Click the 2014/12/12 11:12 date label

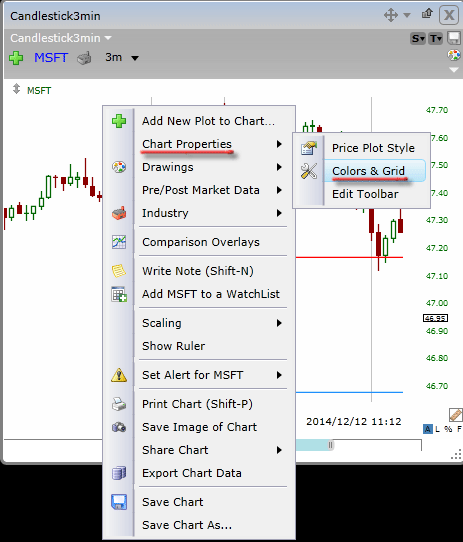tap(354, 422)
